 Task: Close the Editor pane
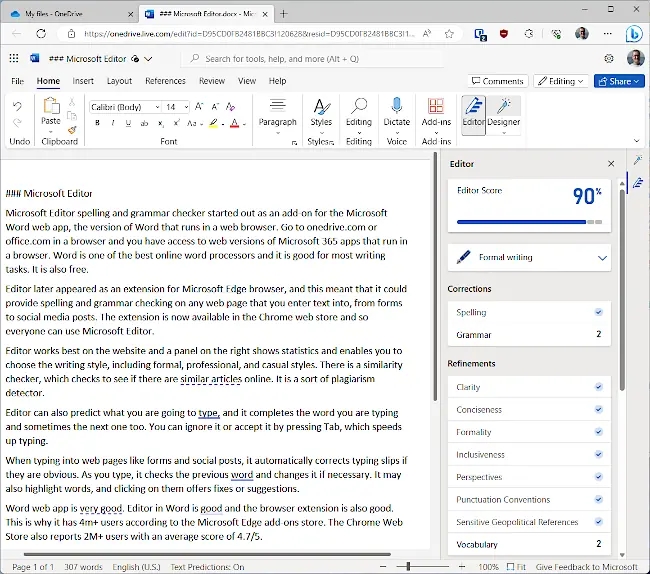click(611, 164)
